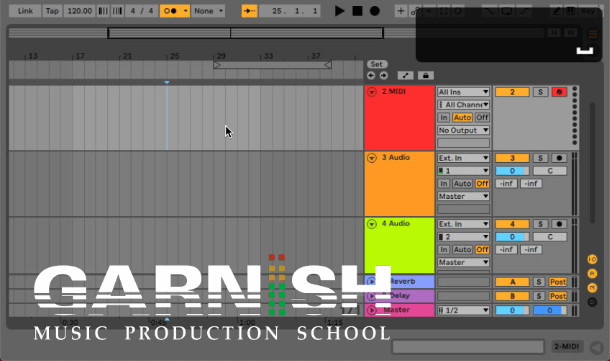Toggle automation mode next to the locator arrows

405,75
